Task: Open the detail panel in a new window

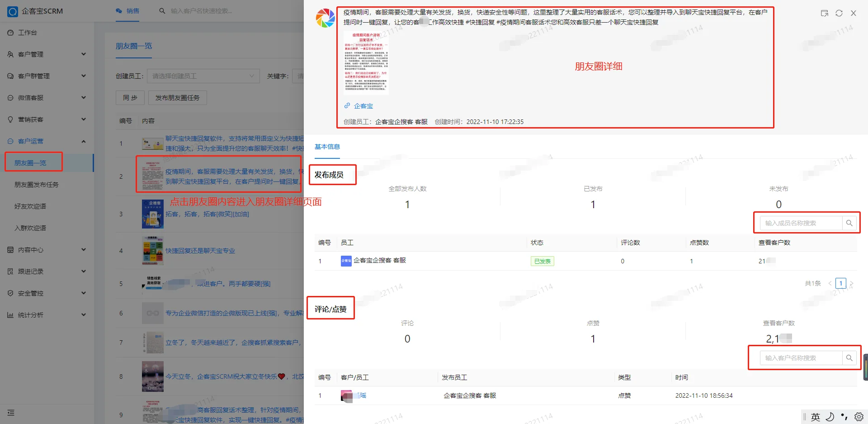Action: (825, 13)
